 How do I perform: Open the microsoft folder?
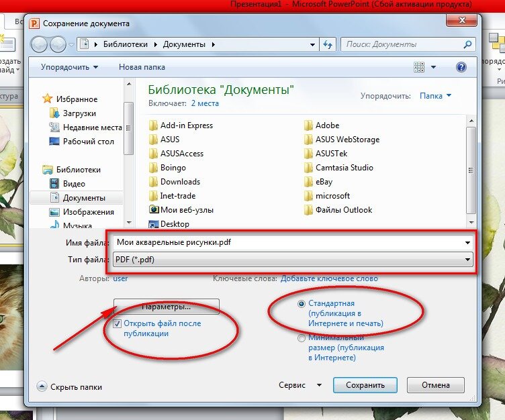click(327, 196)
